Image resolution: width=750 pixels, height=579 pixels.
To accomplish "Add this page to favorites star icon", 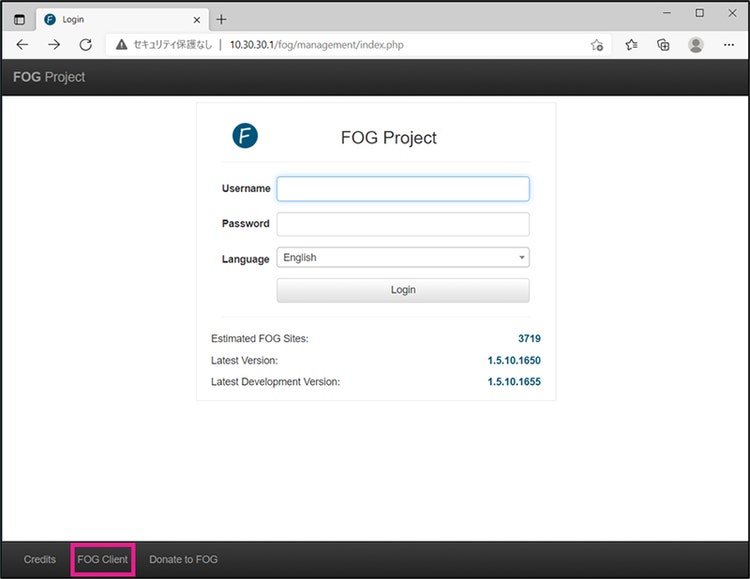I will 596,45.
